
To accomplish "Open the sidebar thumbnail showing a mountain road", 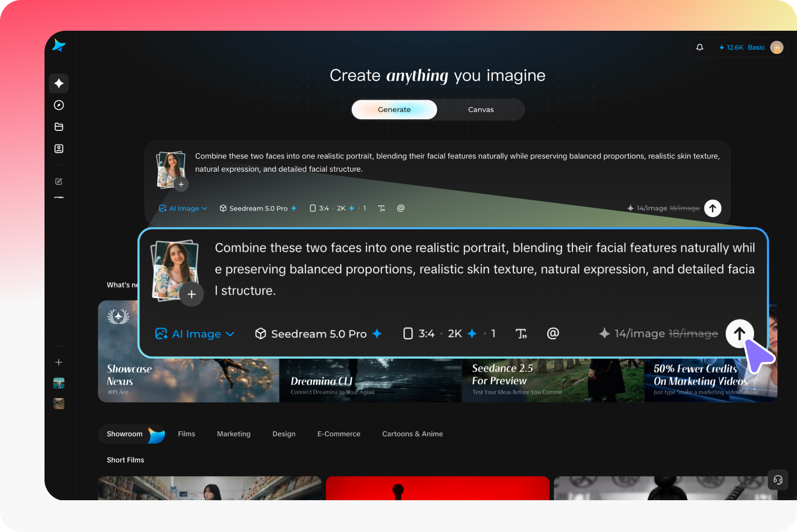I will 59,403.
